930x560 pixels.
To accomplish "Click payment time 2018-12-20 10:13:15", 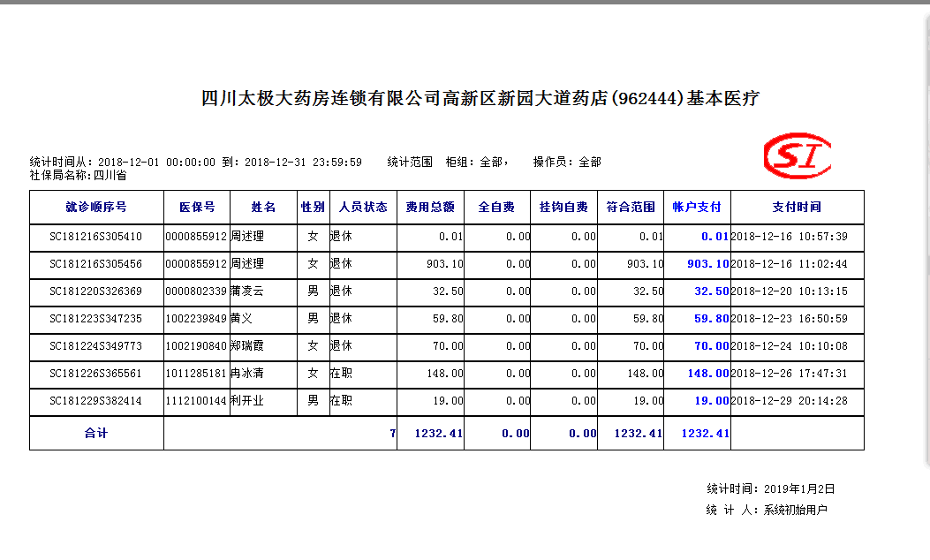I will click(790, 291).
